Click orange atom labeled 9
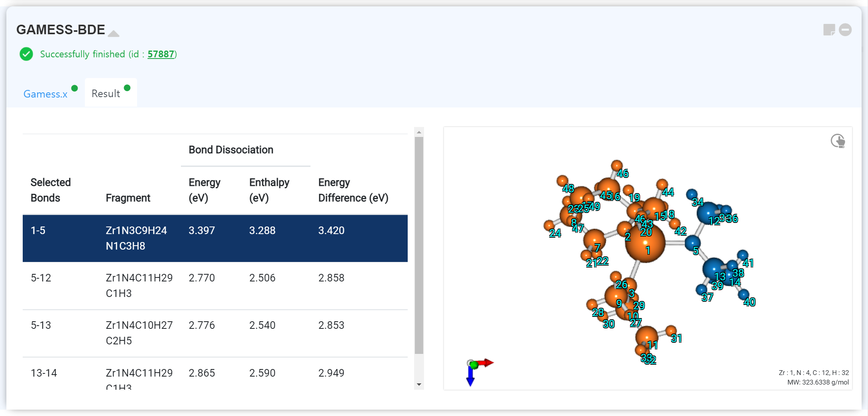The image size is (868, 416). pos(616,297)
